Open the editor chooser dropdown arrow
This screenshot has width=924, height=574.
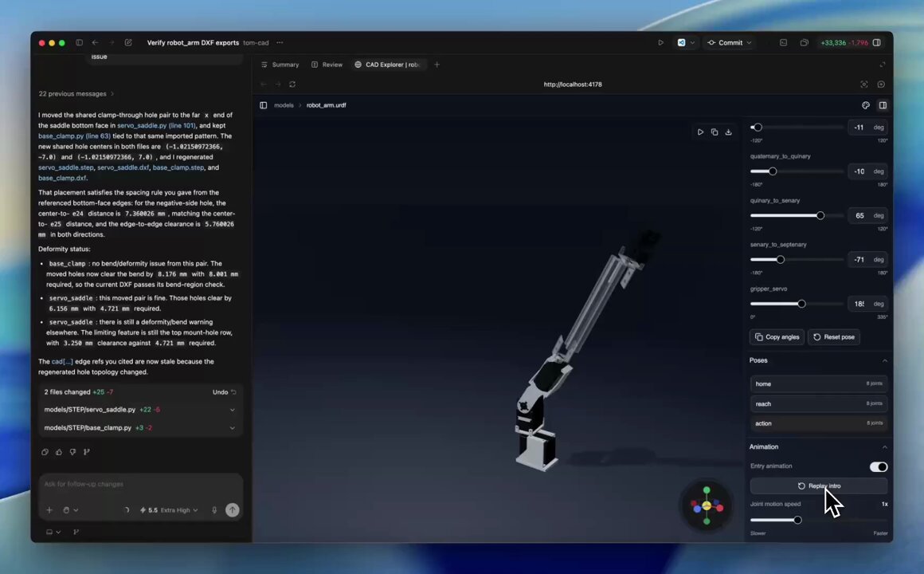click(692, 42)
